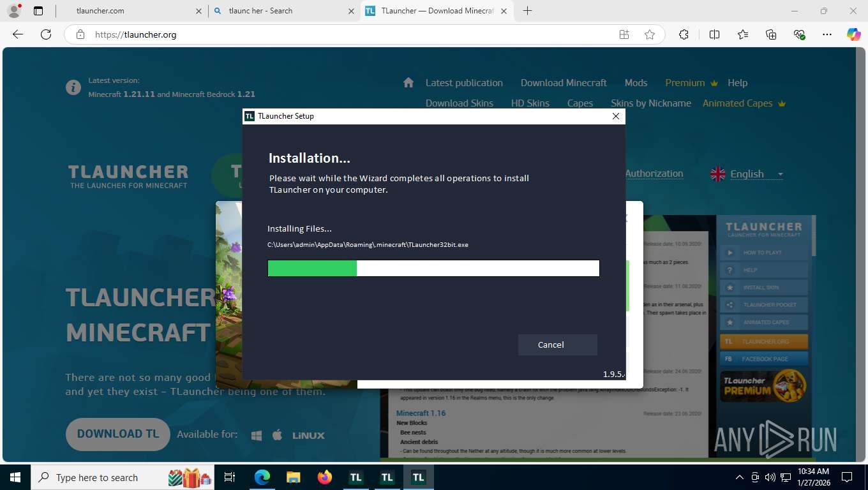Open Copilot icon in Edge
The width and height of the screenshot is (868, 490).
[853, 34]
